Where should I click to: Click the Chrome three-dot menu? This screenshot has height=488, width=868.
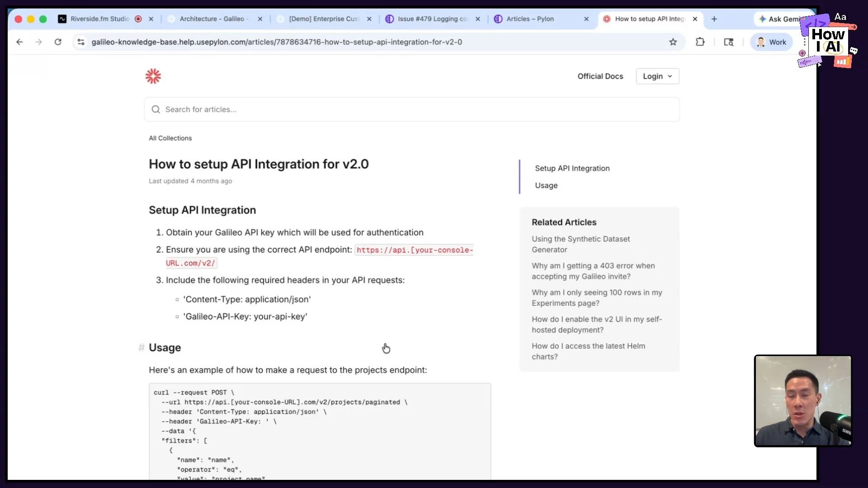805,42
